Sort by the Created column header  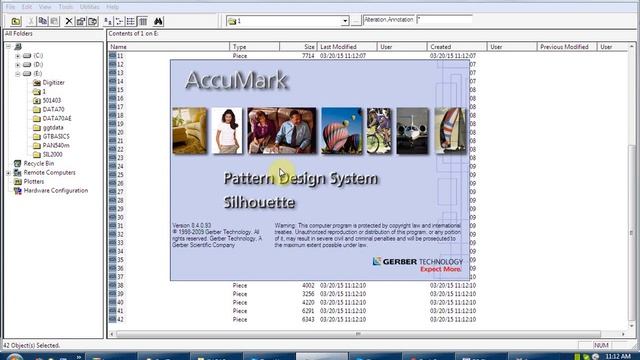click(x=457, y=47)
